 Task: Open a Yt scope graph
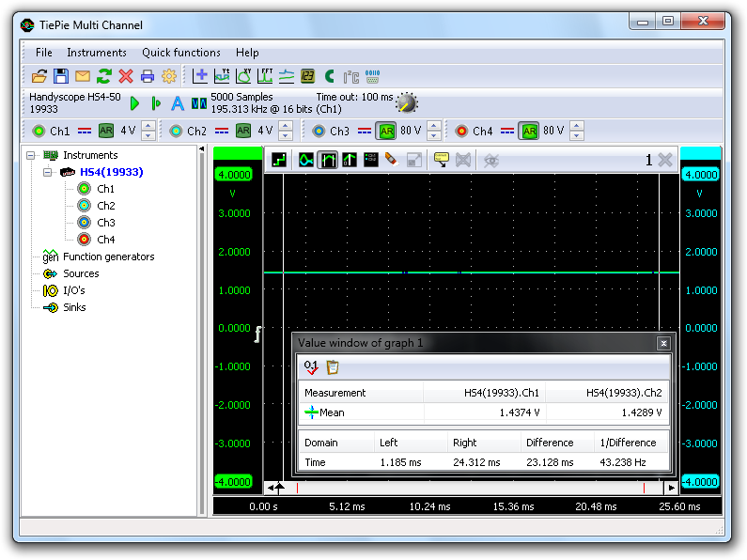point(222,76)
